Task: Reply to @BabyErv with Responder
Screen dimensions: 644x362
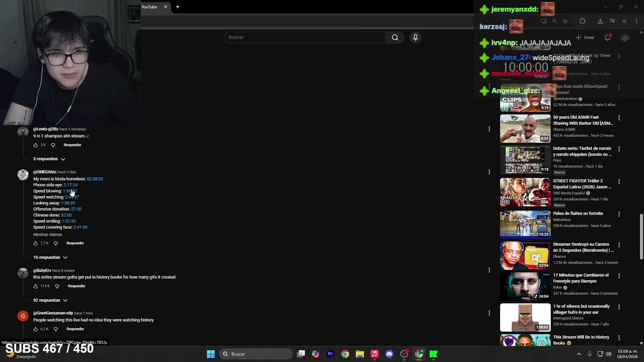Action: [x=76, y=286]
